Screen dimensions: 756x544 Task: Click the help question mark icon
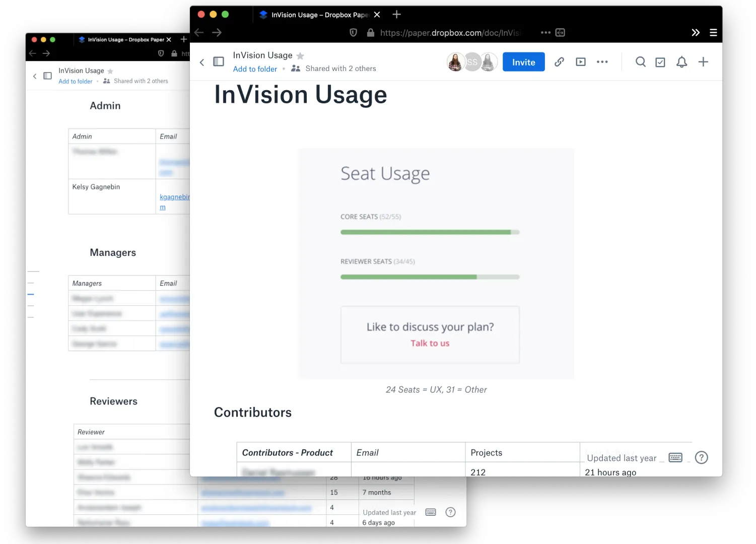point(701,457)
